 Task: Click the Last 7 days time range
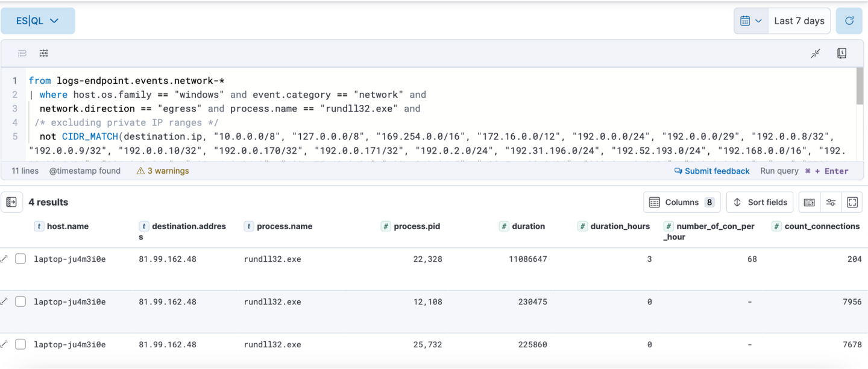[x=799, y=21]
